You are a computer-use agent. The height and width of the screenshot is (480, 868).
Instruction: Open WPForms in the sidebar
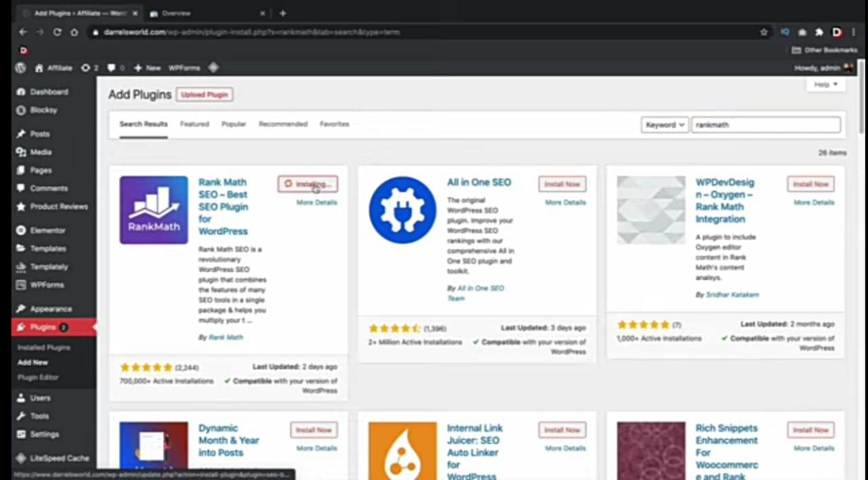(48, 285)
